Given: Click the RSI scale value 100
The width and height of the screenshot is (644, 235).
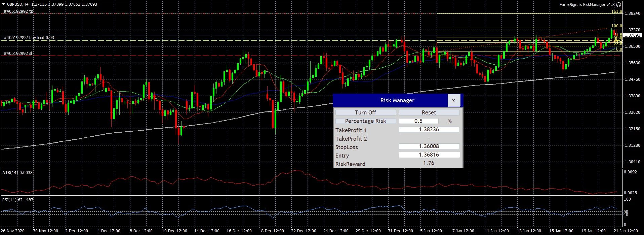Looking at the screenshot, I should pos(627,199).
